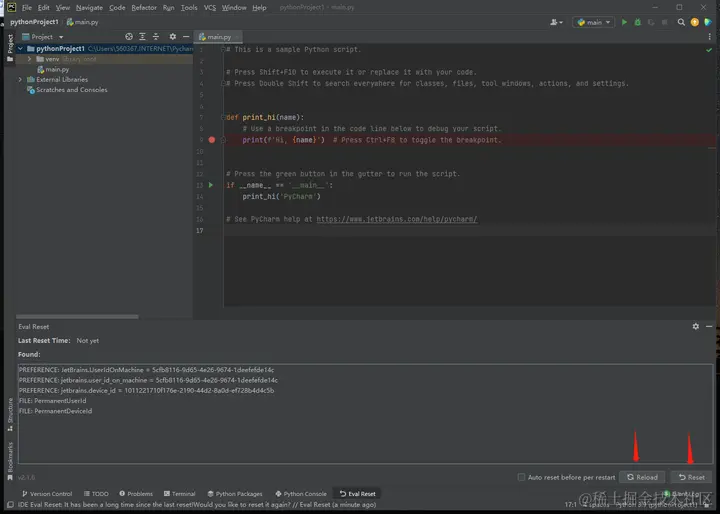Toggle the Project sidebar tool button
This screenshot has height=514, width=720.
point(10,48)
